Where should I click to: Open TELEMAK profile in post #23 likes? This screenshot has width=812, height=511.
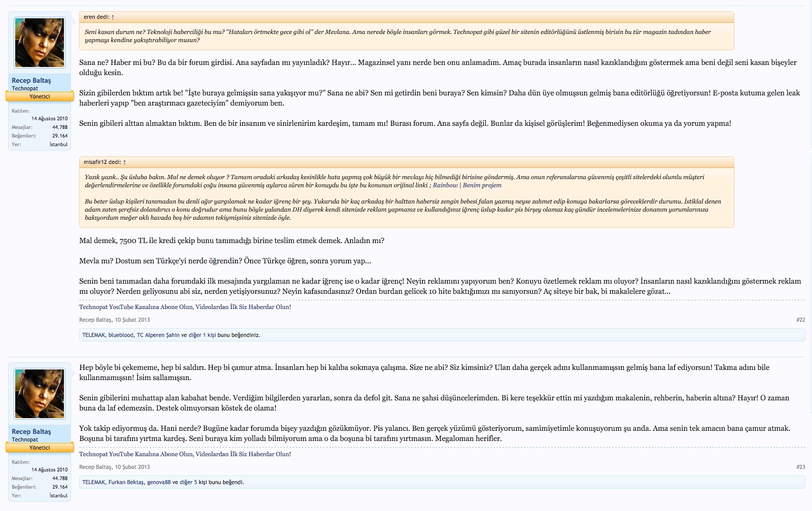[94, 482]
